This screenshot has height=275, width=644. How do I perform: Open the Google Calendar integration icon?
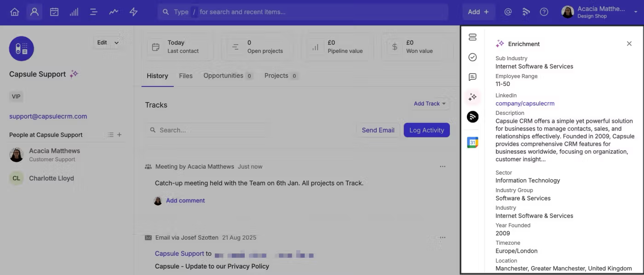click(472, 143)
